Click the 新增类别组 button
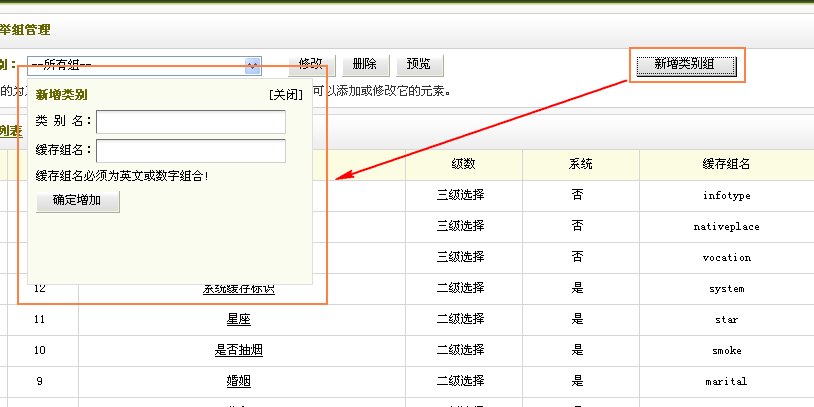This screenshot has height=407, width=814. click(x=684, y=64)
